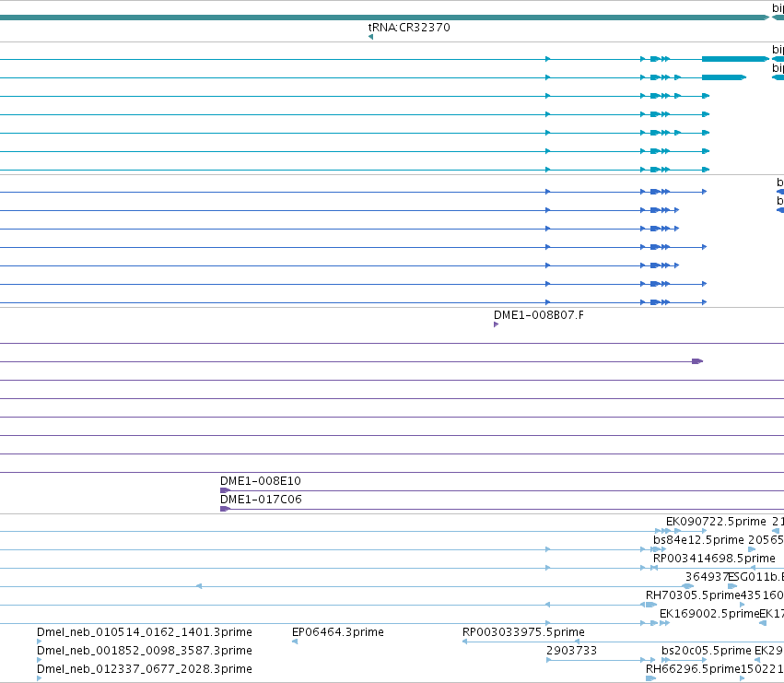
Task: Select the Dmel_neb_001852_0098_3587.3prime label
Action: [x=145, y=651]
